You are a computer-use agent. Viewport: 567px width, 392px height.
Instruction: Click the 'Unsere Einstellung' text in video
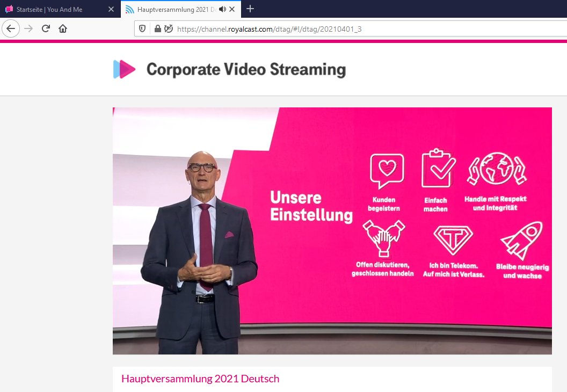pos(311,206)
